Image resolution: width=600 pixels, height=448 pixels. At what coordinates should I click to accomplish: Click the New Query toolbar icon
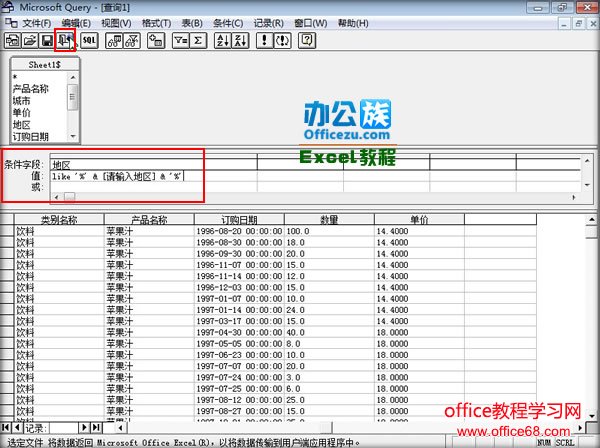13,41
